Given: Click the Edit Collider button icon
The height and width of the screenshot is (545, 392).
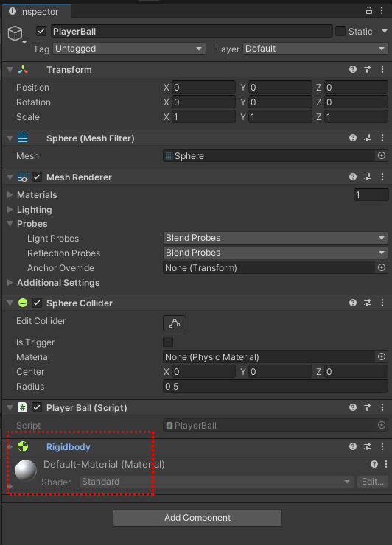Looking at the screenshot, I should [175, 323].
